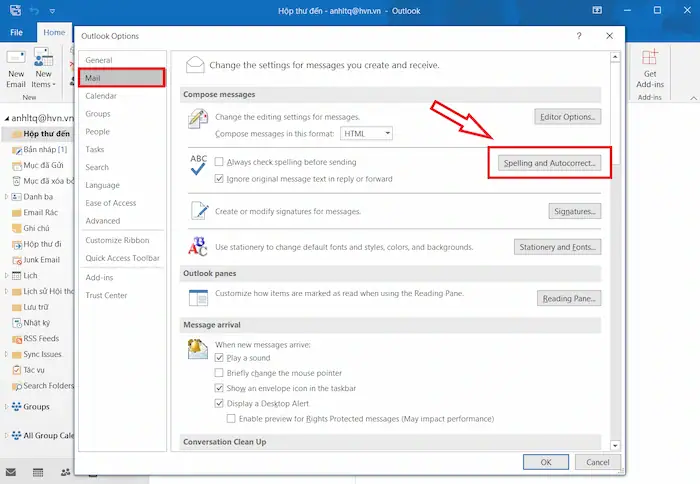
Task: Uncheck Play a sound option
Action: (x=219, y=358)
